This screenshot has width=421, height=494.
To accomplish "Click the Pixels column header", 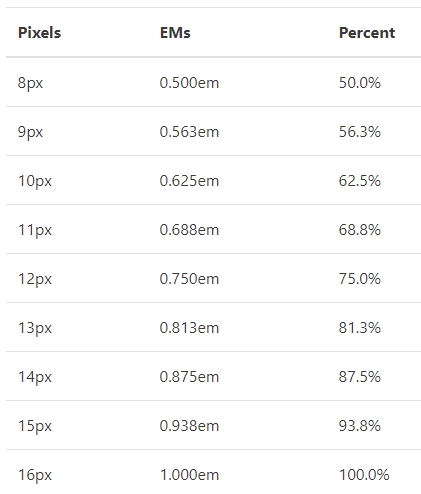I will (39, 33).
